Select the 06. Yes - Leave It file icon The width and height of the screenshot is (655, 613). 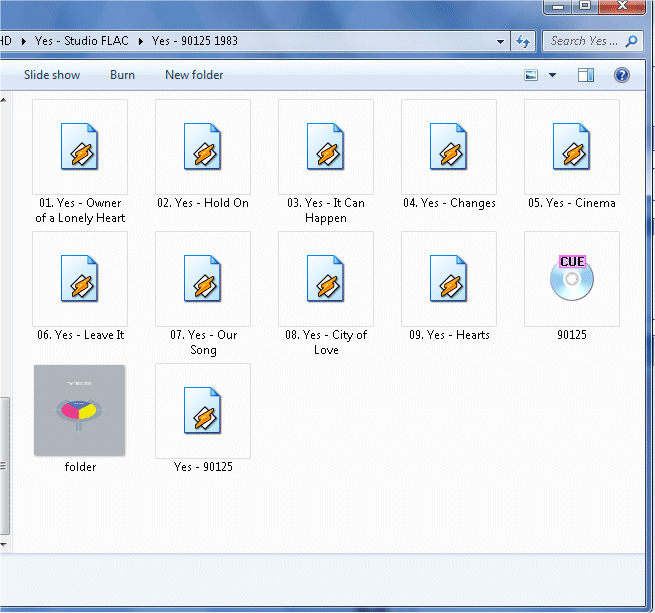coord(79,278)
